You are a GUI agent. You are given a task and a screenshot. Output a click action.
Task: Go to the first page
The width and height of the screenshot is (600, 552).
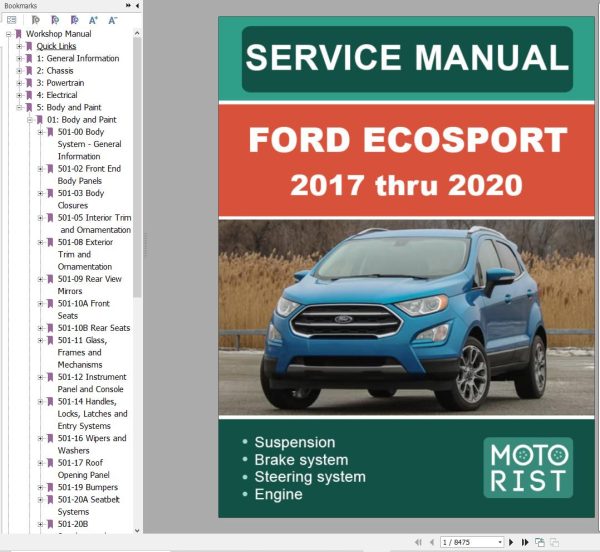click(418, 542)
